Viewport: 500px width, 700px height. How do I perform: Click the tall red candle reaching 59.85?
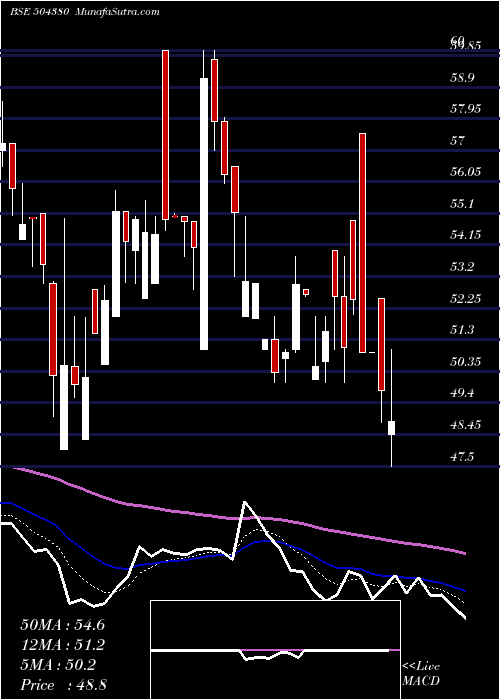tap(165, 134)
